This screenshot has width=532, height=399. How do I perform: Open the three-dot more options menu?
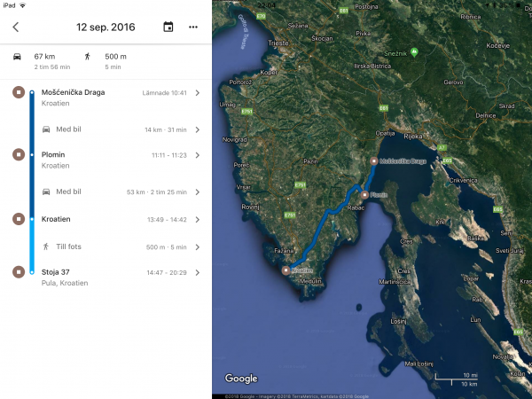click(x=193, y=27)
